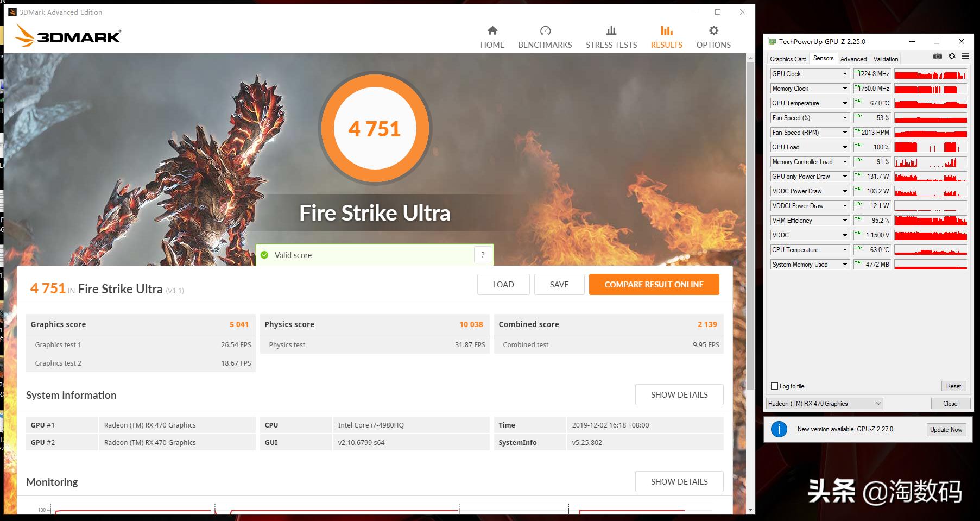Go to the HOME menu label
Screen dimensions: 980x521
[492, 45]
